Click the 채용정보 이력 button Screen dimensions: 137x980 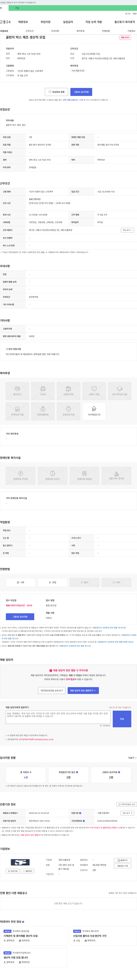(123, 866)
